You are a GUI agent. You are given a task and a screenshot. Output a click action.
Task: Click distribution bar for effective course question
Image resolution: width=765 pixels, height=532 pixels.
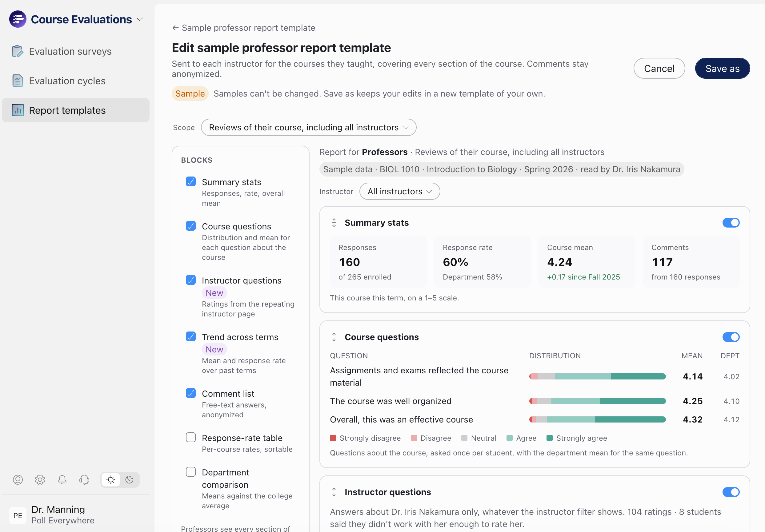[597, 419]
